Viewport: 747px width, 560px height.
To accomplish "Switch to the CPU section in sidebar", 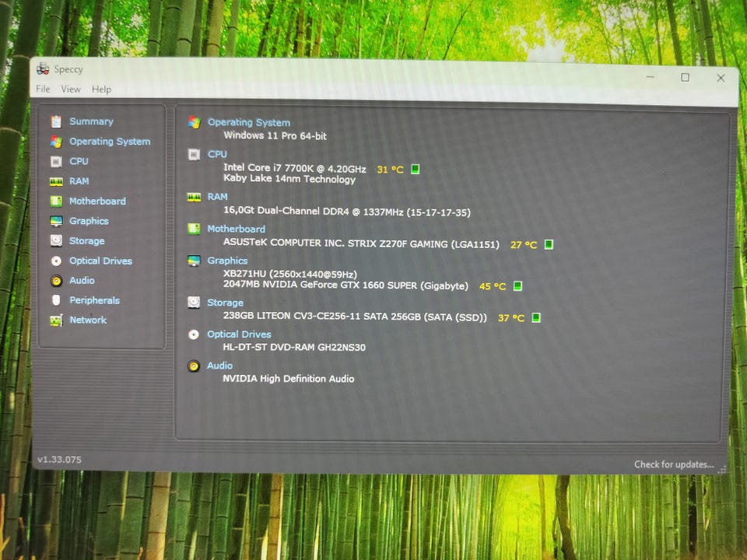I will 79,162.
